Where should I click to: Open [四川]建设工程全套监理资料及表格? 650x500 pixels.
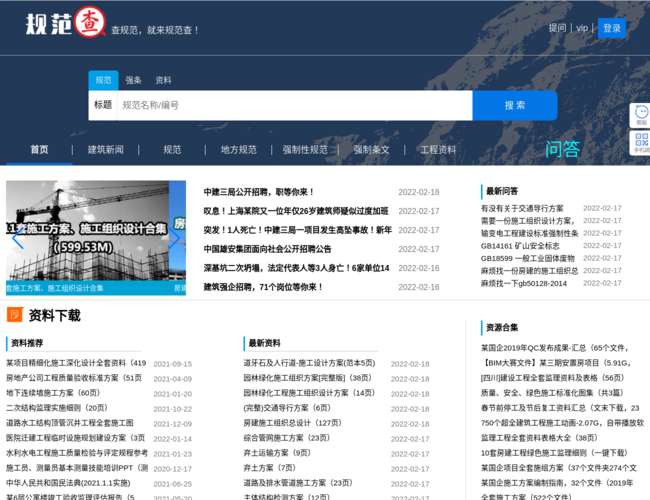pyautogui.click(x=553, y=378)
